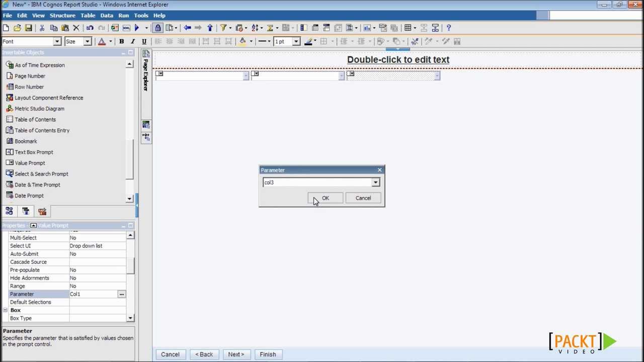Switch to Data Items tab icon
This screenshot has height=362, width=644.
(x=26, y=212)
